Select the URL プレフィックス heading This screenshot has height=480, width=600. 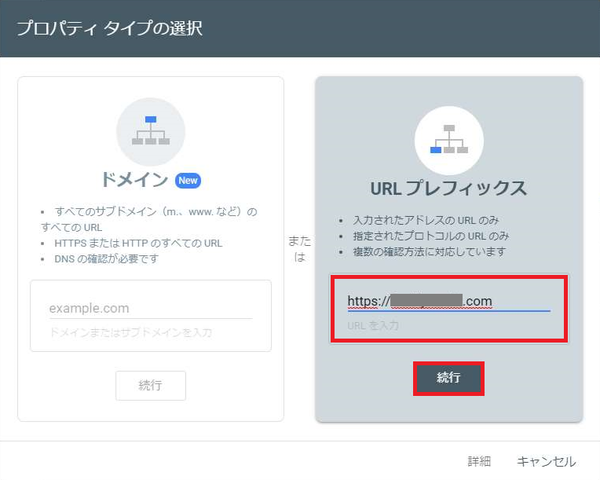point(449,188)
